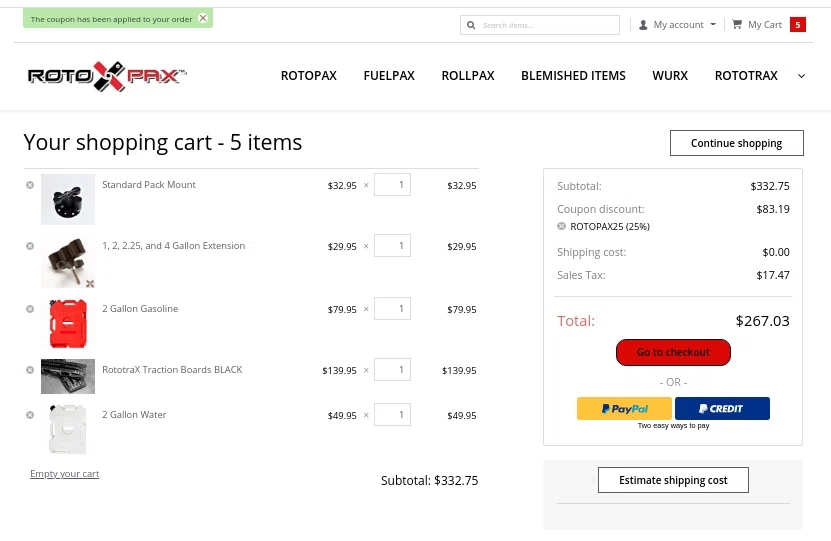Open the ROLLPAX menu
This screenshot has width=831, height=541.
coord(468,76)
